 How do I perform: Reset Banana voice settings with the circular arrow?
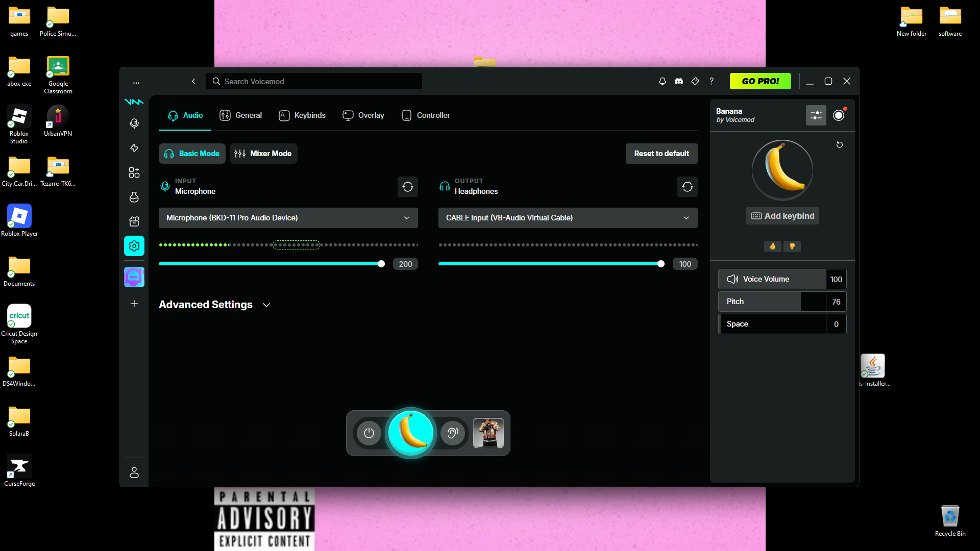[x=839, y=145]
